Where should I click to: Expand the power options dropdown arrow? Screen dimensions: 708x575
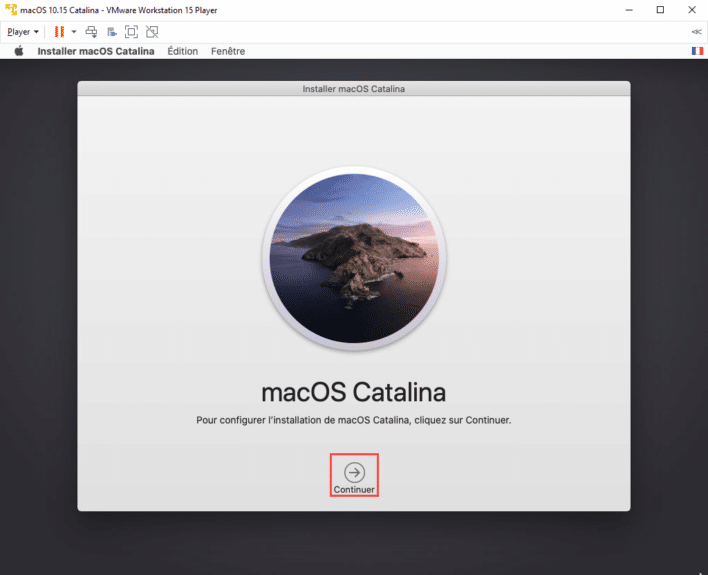(x=74, y=32)
